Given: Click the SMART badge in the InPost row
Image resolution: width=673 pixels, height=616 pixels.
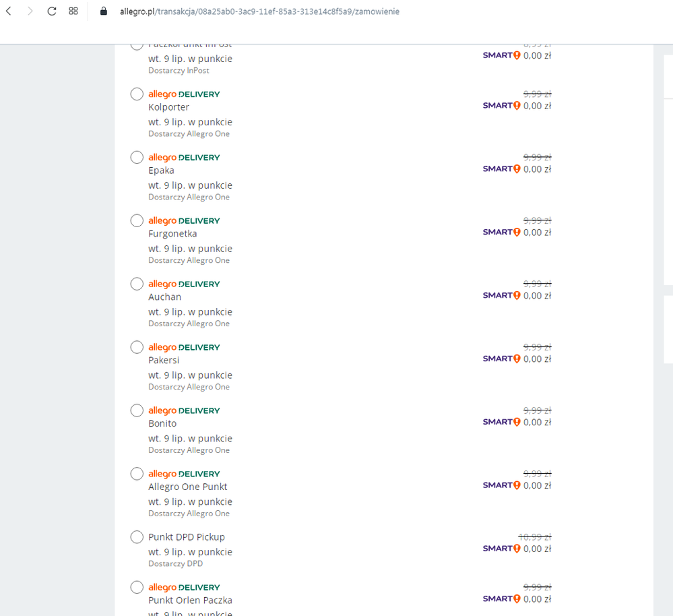Looking at the screenshot, I should 501,55.
